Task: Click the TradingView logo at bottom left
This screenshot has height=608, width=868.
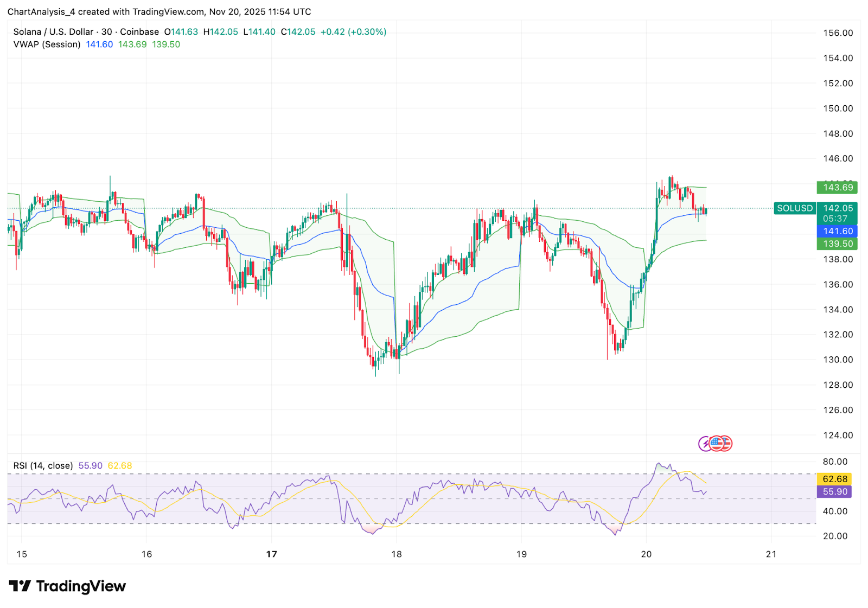Action: click(x=67, y=586)
